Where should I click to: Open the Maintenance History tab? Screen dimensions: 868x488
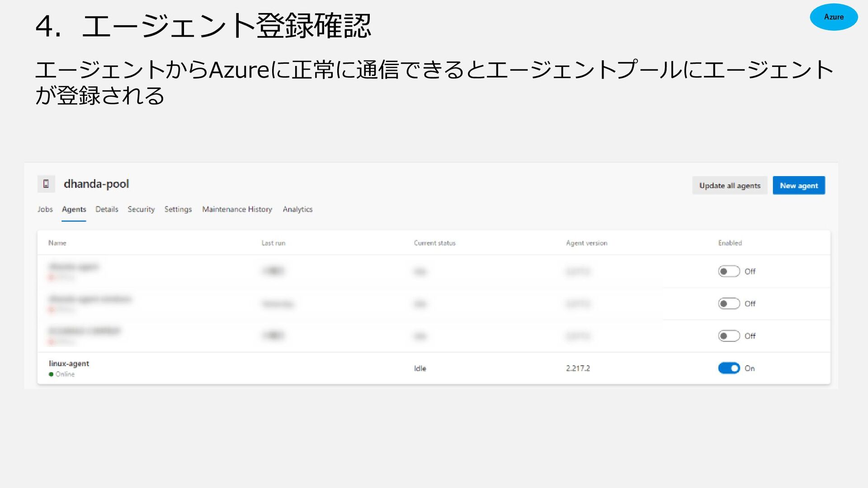click(x=237, y=209)
